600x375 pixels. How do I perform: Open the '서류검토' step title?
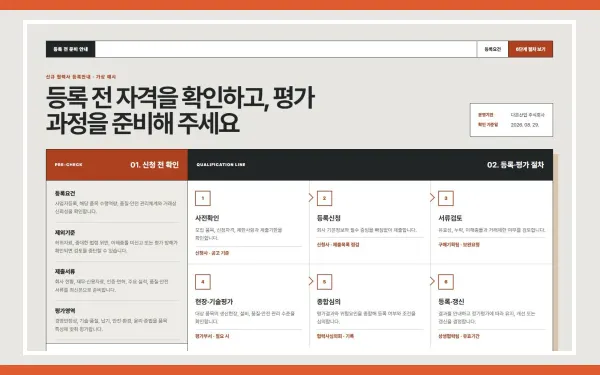450,218
